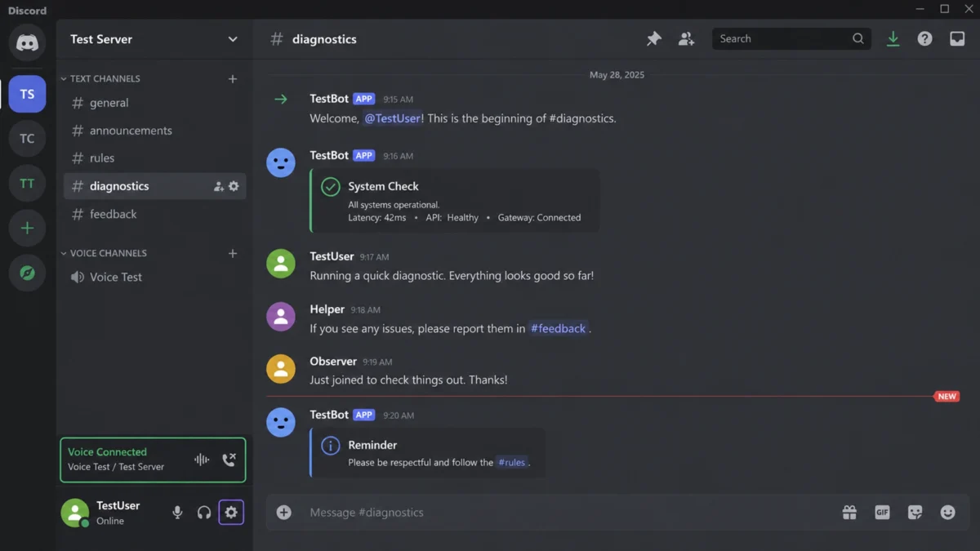Disconnect from voice call icon
Viewport: 980px width, 551px height.
click(229, 460)
